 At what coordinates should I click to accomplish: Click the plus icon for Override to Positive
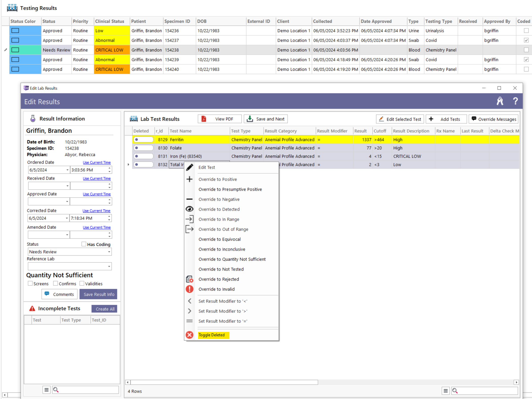[189, 179]
